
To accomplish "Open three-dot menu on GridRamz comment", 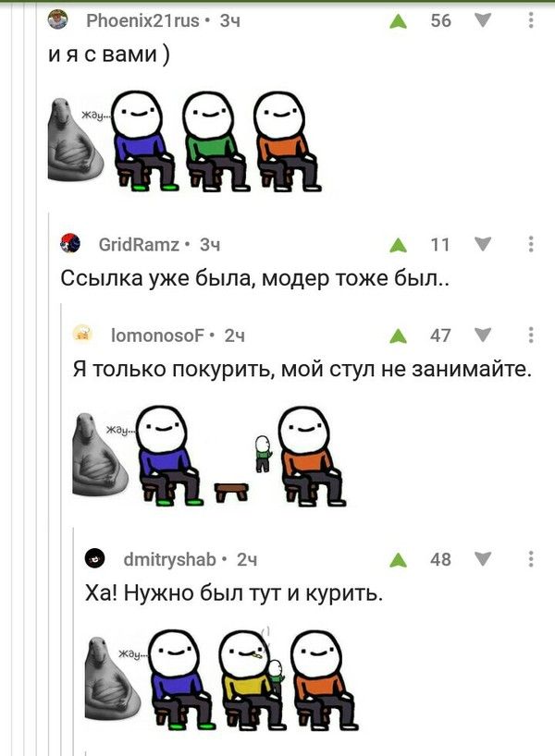I will tap(531, 244).
